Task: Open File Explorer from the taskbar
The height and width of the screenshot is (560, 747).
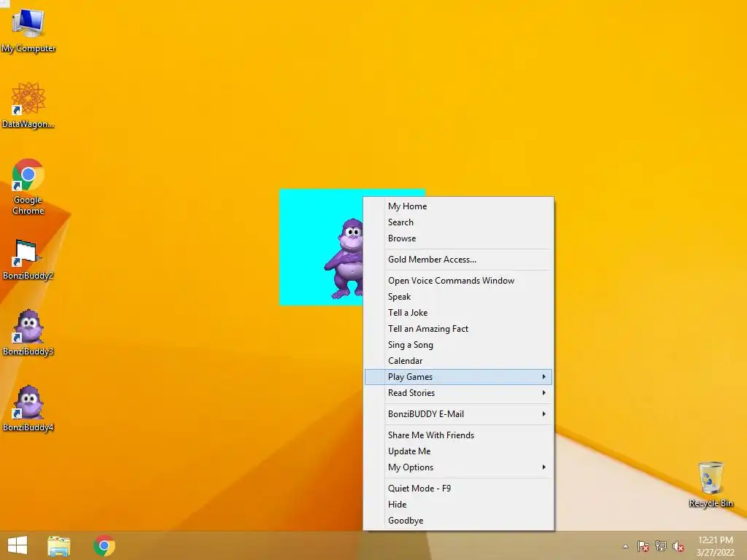Action: pyautogui.click(x=59, y=545)
